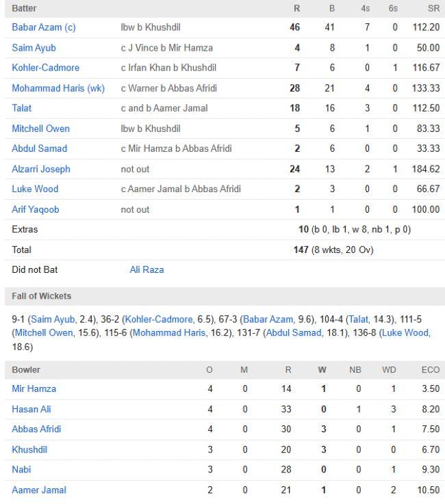445x504 pixels.
Task: Select Mohammad Haris (wk) batter link
Action: click(58, 88)
